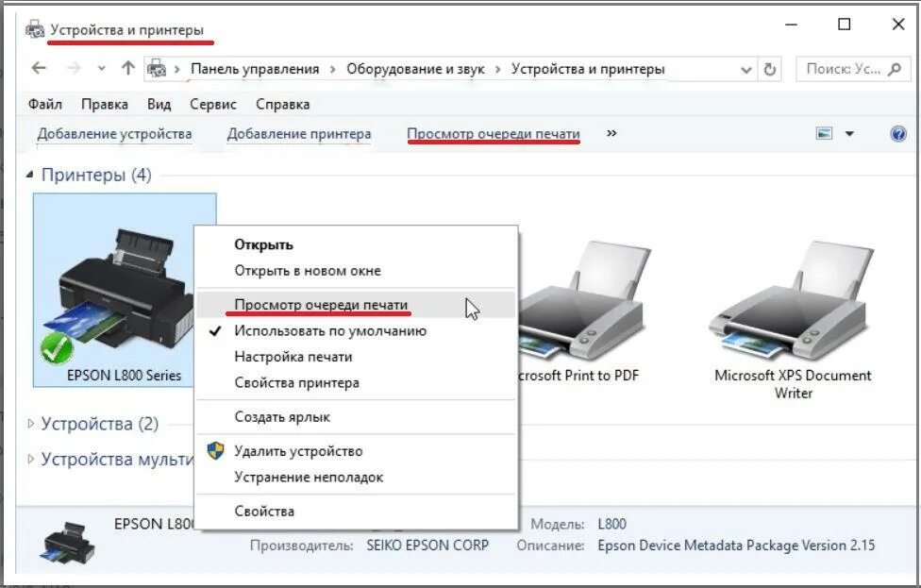
Task: Open the Файл menu
Action: pos(45,104)
